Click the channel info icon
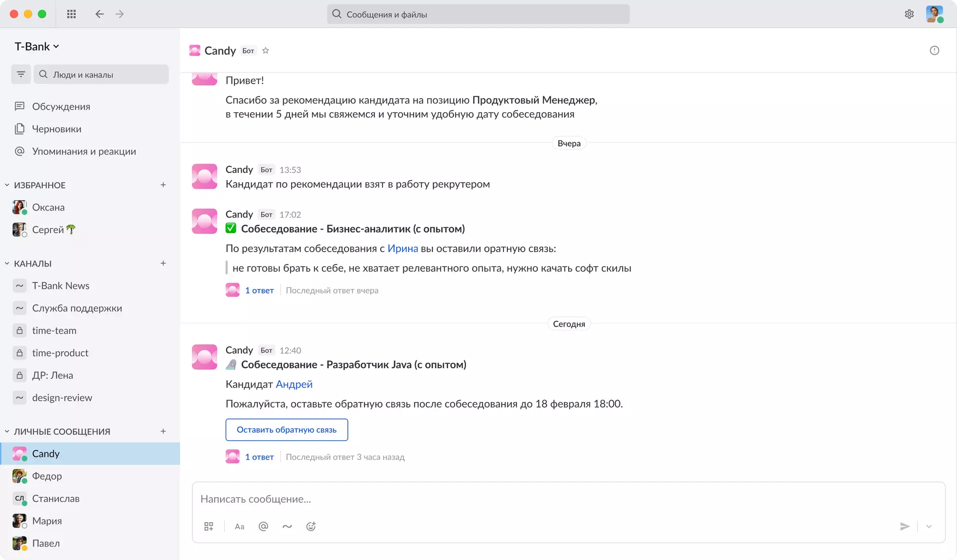 934,50
